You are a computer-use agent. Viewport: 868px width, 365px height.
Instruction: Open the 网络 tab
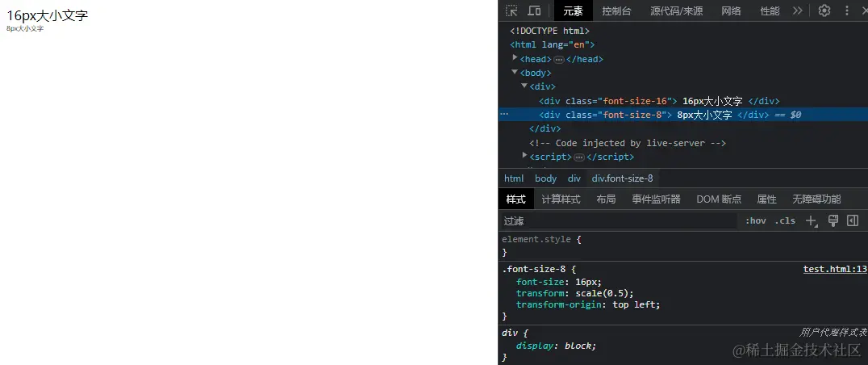731,11
